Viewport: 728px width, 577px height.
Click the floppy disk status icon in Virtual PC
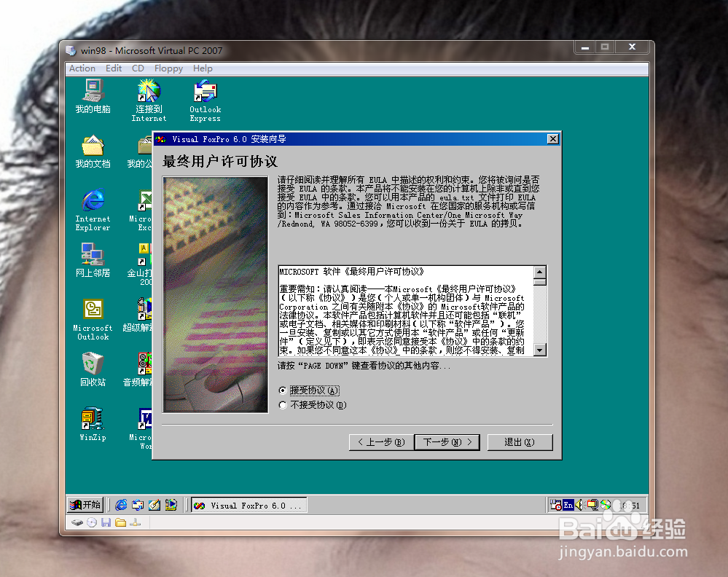tap(106, 522)
